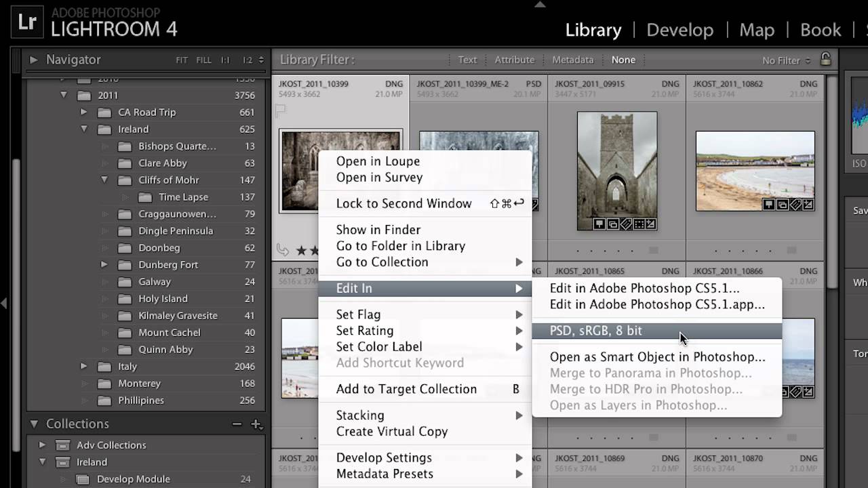Select Open as Smart Object in Photoshop

tap(656, 357)
